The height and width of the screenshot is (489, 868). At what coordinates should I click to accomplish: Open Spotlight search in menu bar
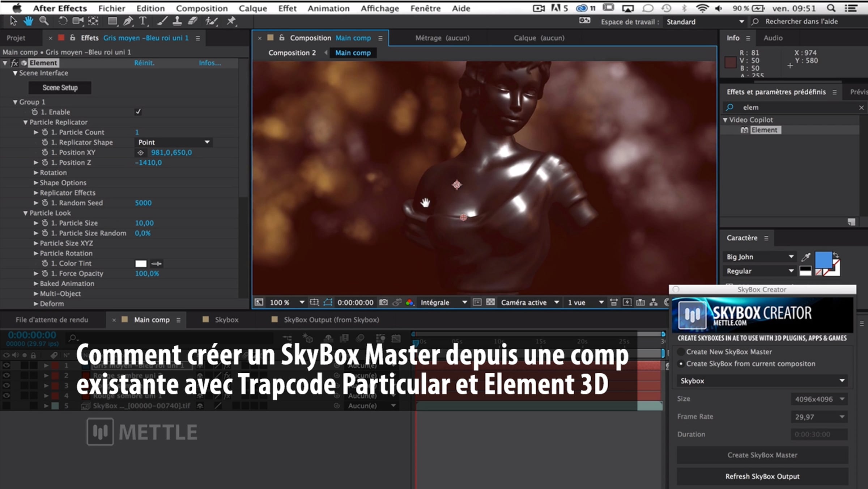click(x=831, y=8)
